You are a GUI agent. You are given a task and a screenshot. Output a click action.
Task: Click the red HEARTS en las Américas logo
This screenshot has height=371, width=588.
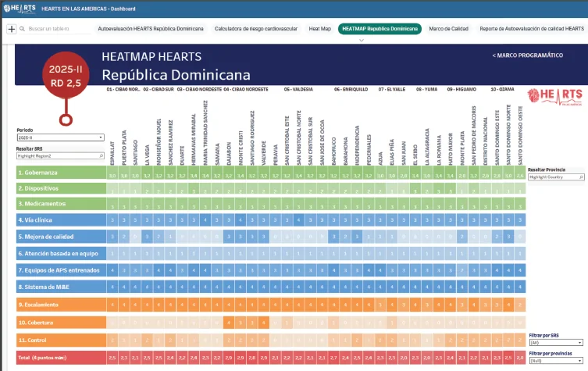[x=555, y=96]
